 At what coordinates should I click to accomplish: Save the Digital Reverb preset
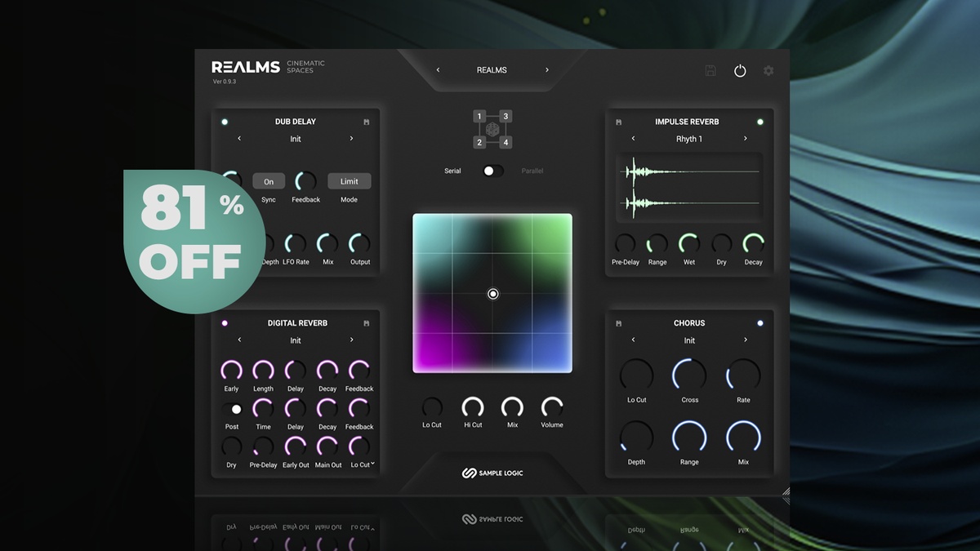coord(367,323)
